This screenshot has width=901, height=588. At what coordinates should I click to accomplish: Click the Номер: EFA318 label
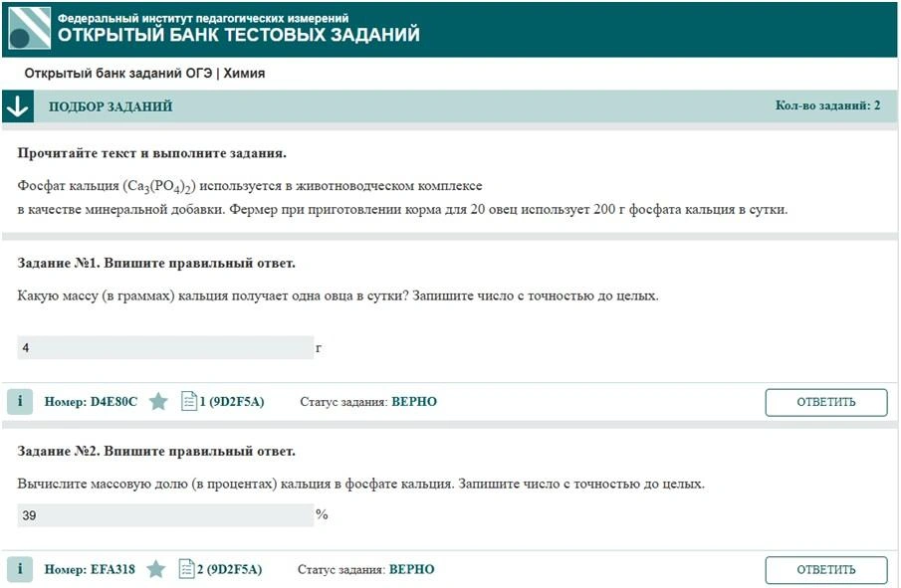(90, 569)
